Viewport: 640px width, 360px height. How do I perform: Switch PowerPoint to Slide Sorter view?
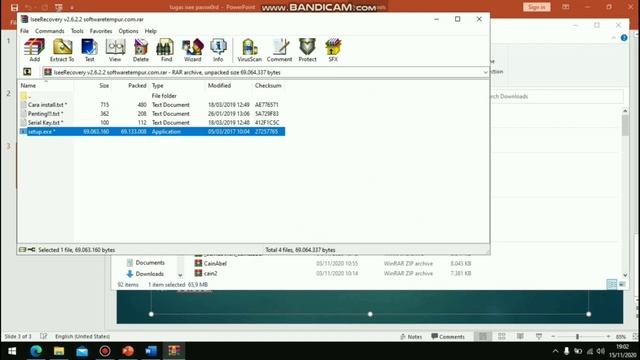pyautogui.click(x=502, y=336)
